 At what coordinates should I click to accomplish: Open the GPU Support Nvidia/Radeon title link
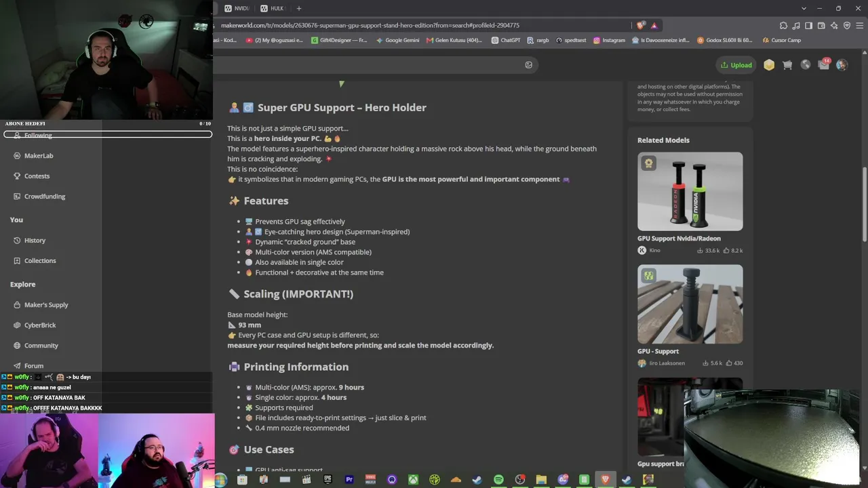click(x=679, y=239)
